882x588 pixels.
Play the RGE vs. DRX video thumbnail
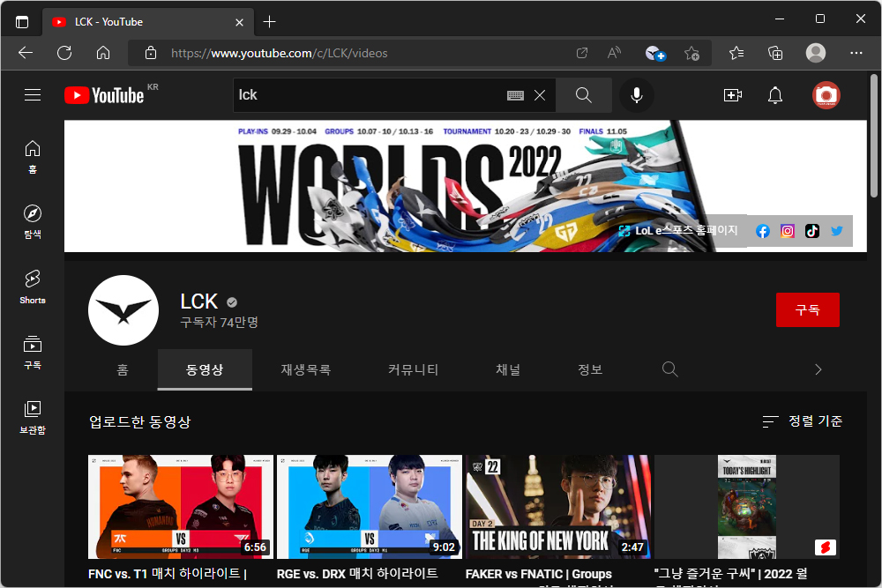click(369, 507)
